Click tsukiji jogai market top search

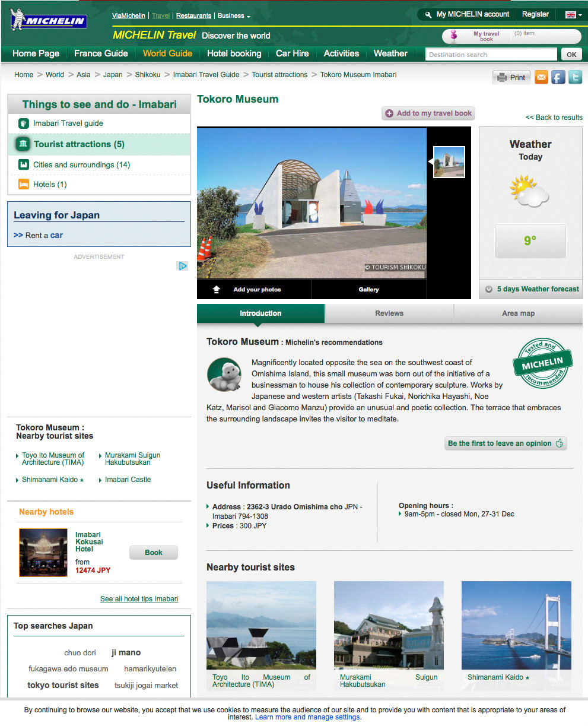pos(146,685)
